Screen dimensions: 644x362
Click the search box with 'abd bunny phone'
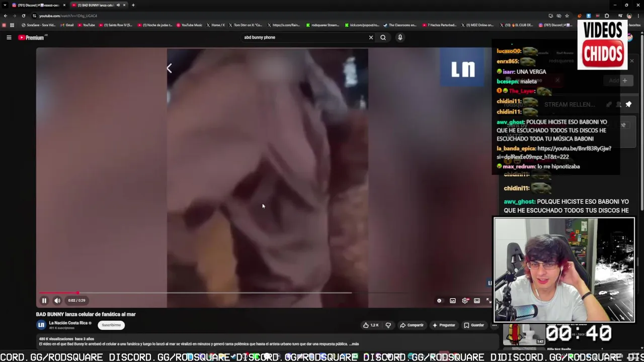[x=304, y=37]
